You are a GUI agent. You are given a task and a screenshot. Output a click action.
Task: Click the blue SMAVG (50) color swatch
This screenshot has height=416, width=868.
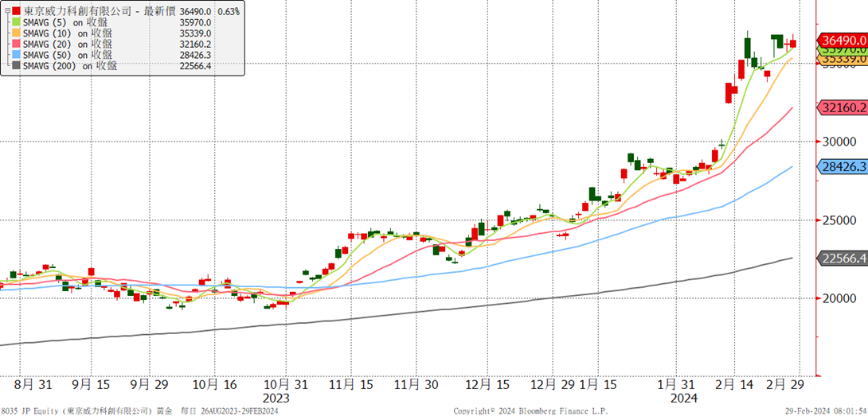[17, 56]
